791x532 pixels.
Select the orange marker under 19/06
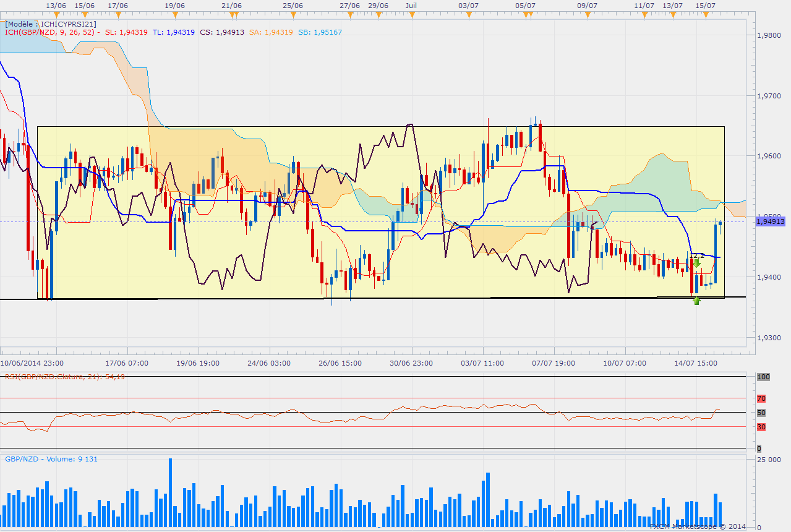[x=175, y=14]
